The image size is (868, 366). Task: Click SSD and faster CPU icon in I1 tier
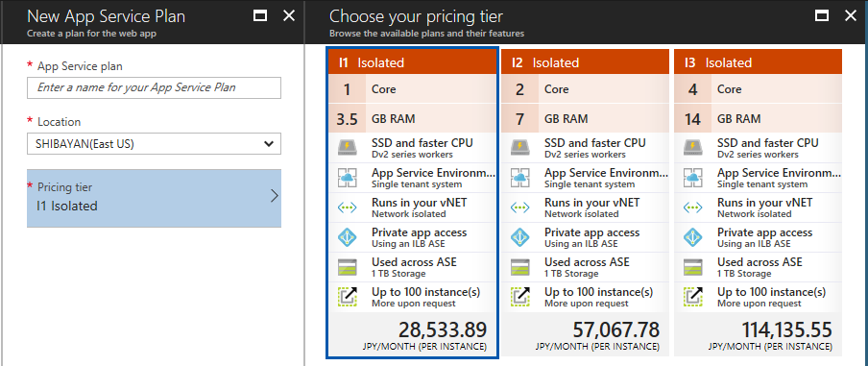coord(348,148)
